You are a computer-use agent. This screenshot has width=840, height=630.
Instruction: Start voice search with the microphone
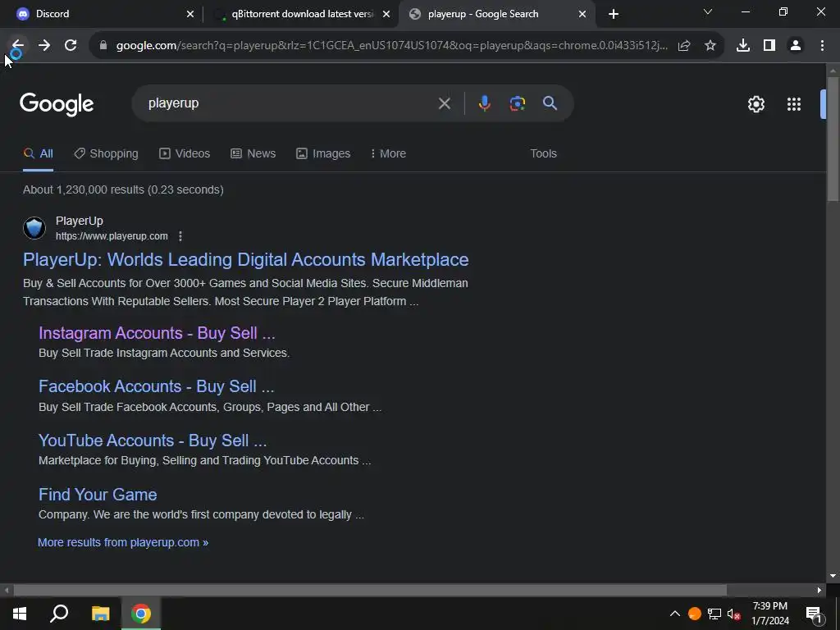(484, 103)
